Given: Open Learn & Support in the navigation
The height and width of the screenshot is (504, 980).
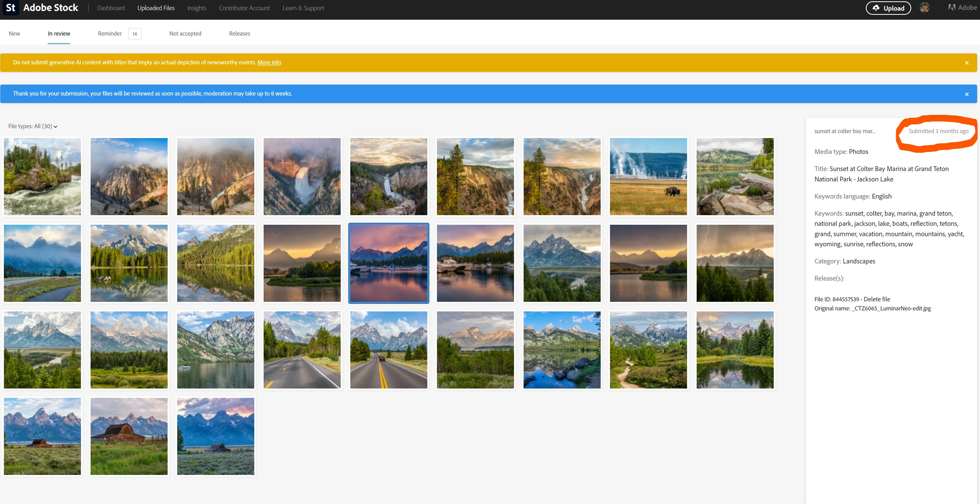Looking at the screenshot, I should point(303,8).
